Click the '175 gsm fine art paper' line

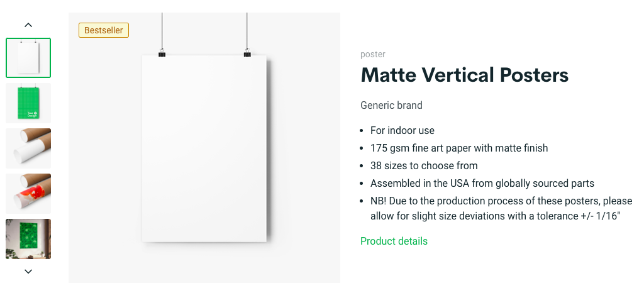[x=459, y=148]
